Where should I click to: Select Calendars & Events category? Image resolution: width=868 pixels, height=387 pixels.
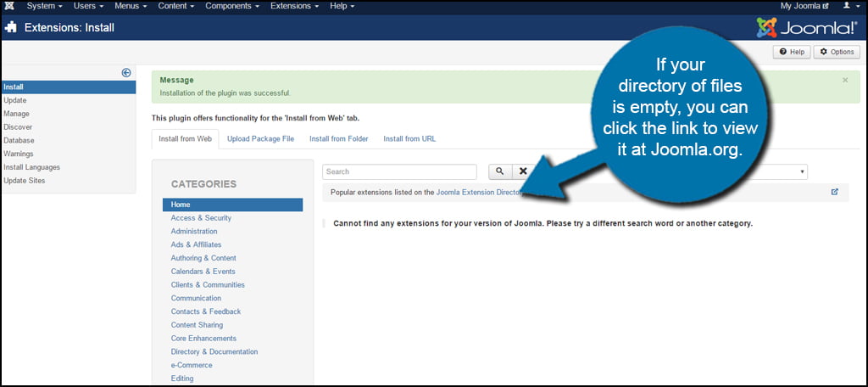pos(203,271)
